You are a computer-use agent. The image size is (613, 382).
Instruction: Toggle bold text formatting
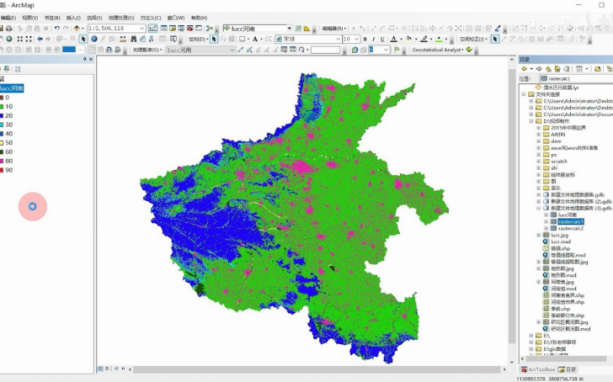click(365, 39)
